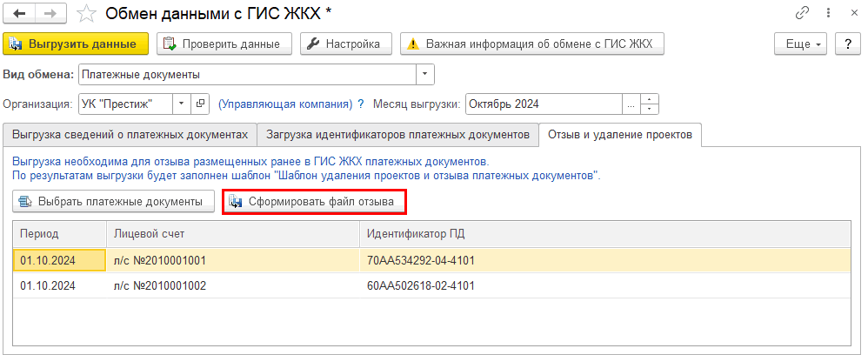
Task: Open the vertical dots window menu
Action: coord(825,14)
